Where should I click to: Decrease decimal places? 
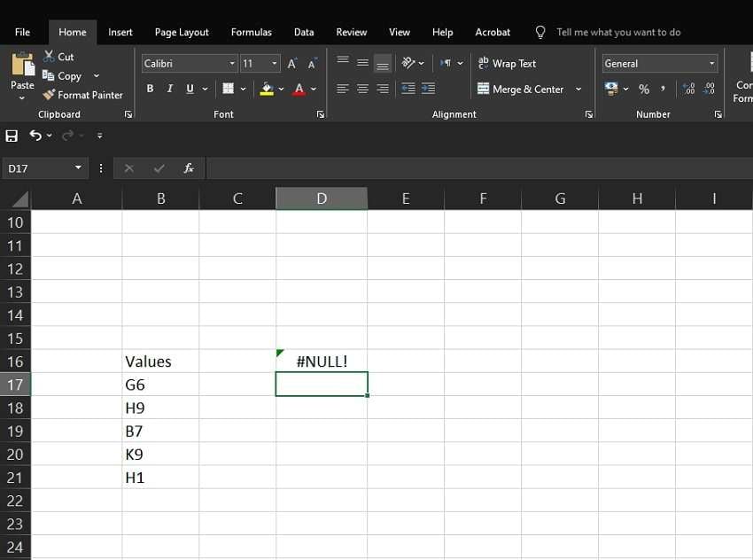click(x=710, y=89)
